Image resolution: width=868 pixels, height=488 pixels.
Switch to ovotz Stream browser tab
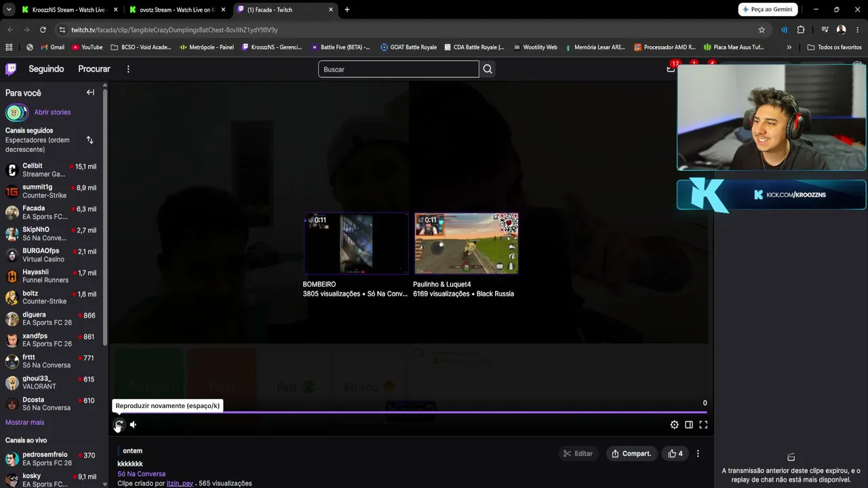click(176, 9)
